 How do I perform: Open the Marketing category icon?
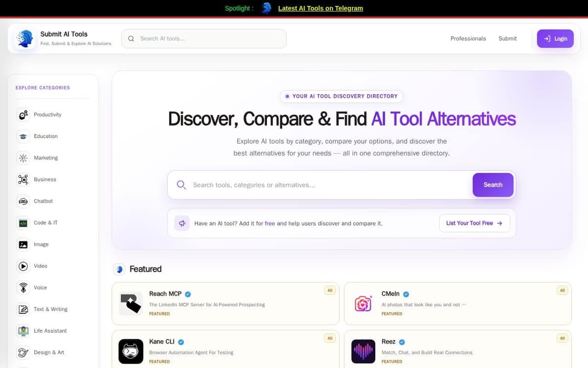(23, 158)
